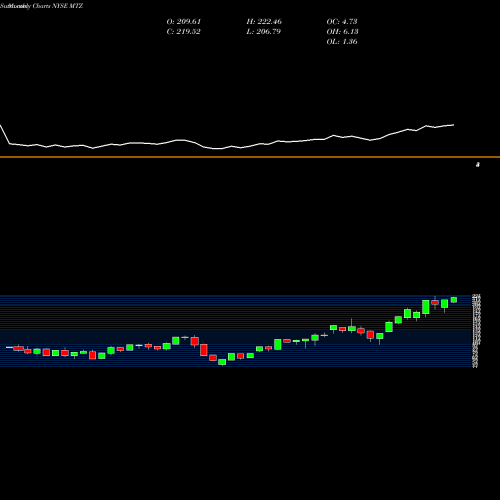Click the 'Charts NYSE MTZ' chart title
The width and height of the screenshot is (500, 500).
(x=58, y=6)
